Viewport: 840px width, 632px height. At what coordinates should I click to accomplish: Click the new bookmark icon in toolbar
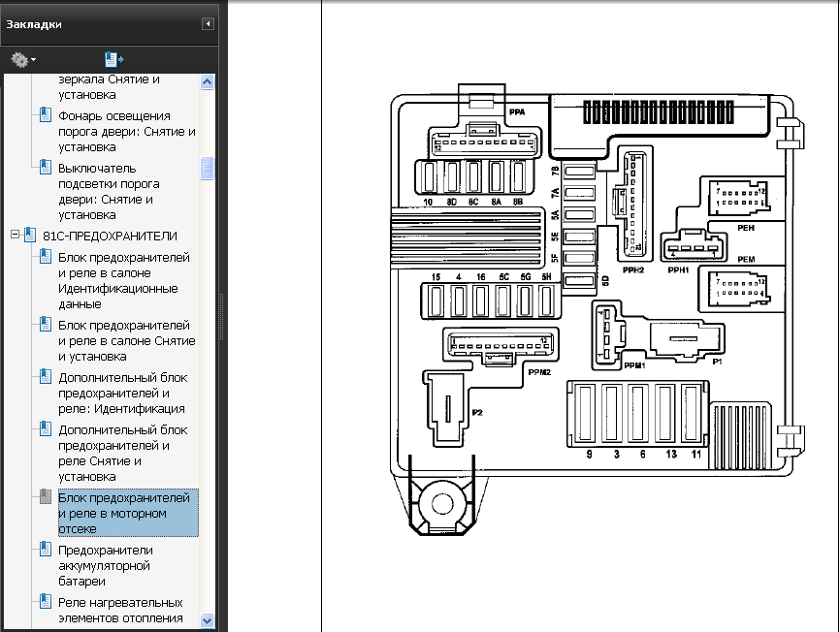[113, 59]
